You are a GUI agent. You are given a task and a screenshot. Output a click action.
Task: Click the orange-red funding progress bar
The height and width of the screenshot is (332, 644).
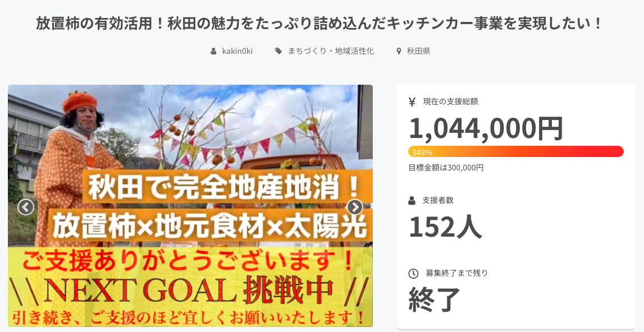516,151
